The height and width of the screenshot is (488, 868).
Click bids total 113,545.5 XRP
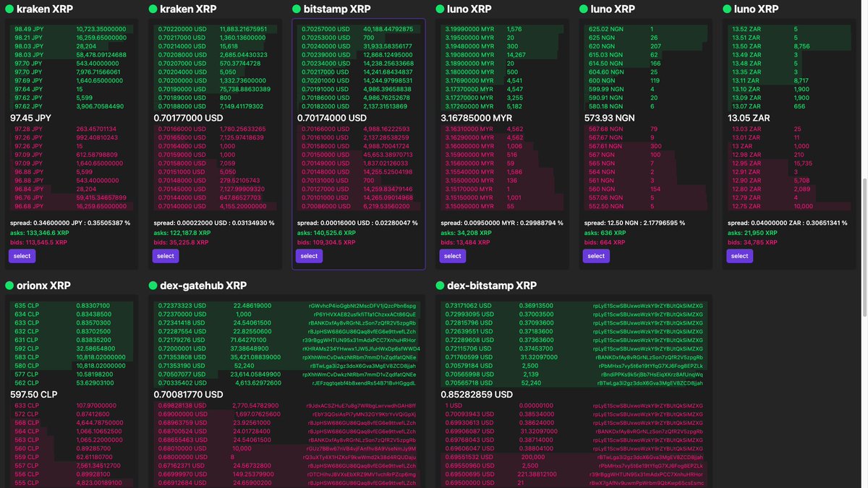[38, 242]
